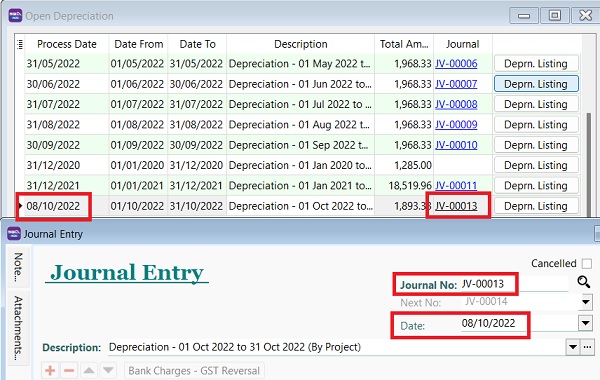Click Deprn. Listing for 30/09/2022 row
The image size is (600, 380).
coord(536,145)
